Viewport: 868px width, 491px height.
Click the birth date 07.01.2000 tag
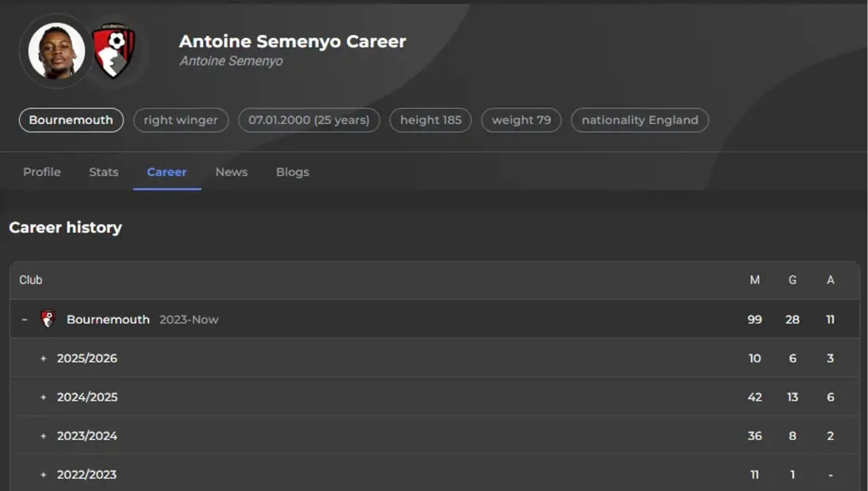[x=309, y=120]
